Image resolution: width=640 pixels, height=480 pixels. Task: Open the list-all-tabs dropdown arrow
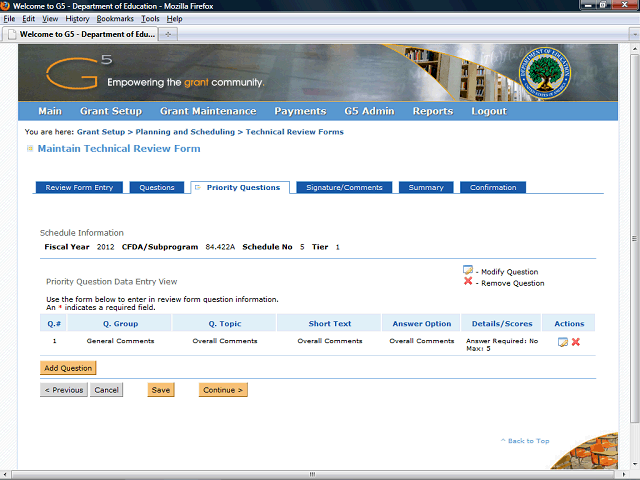634,35
